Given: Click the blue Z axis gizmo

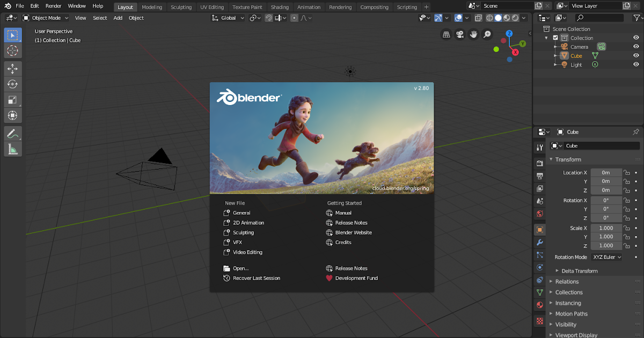Looking at the screenshot, I should pos(509,33).
